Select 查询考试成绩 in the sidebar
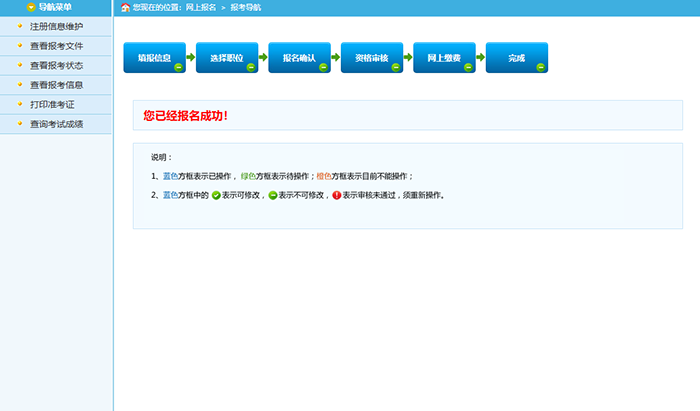Viewport: 700px width, 411px height. [x=56, y=124]
